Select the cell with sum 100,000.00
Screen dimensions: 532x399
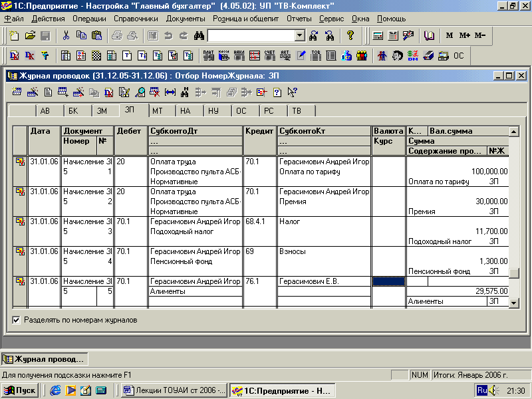coord(458,172)
